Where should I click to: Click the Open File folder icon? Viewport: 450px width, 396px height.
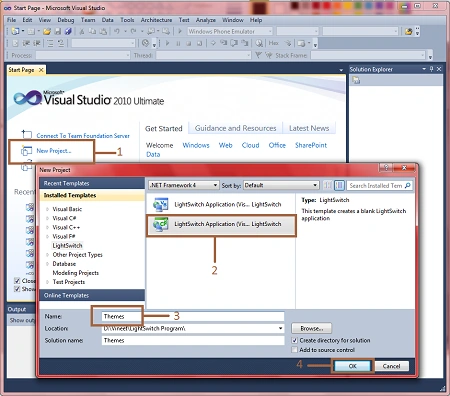tap(47, 31)
